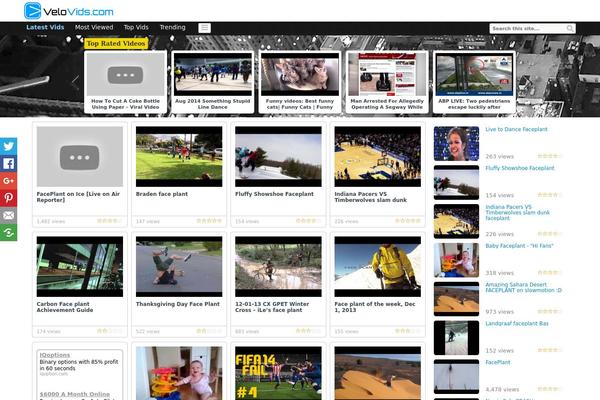Open Trending tab
The image size is (600, 400).
point(173,27)
